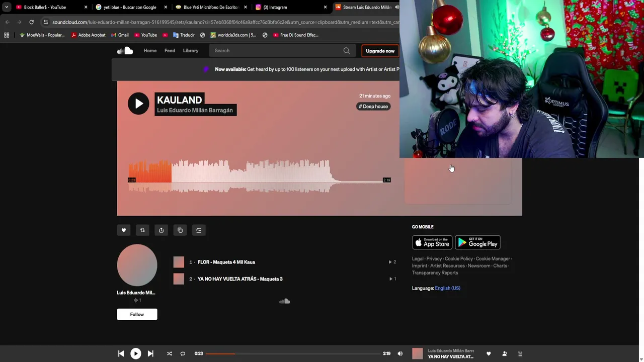This screenshot has width=644, height=362.
Task: Open the Artist Resources link
Action: click(447, 266)
